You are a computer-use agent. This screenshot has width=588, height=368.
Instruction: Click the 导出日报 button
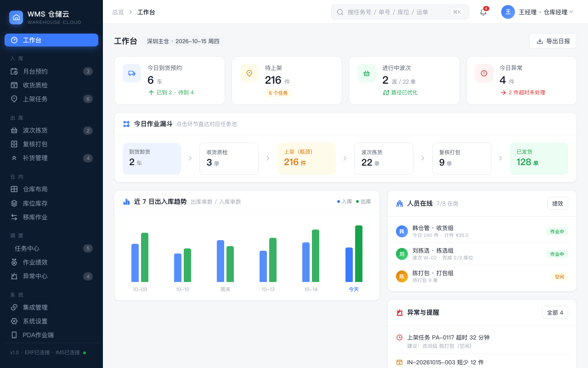pos(553,41)
